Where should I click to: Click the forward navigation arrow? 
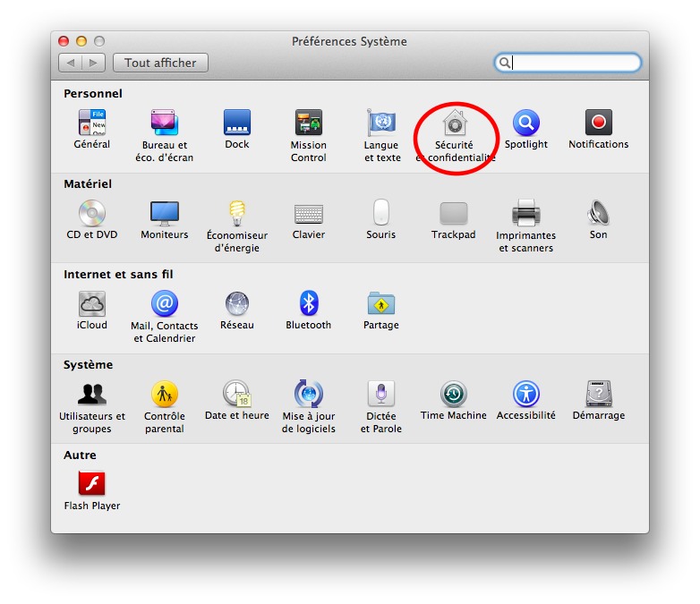94,63
